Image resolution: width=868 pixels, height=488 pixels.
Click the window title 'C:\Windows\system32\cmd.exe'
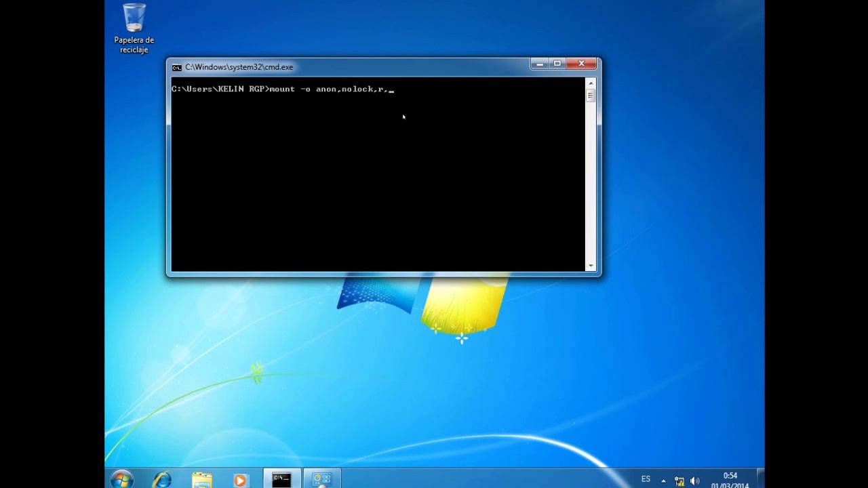(x=239, y=67)
